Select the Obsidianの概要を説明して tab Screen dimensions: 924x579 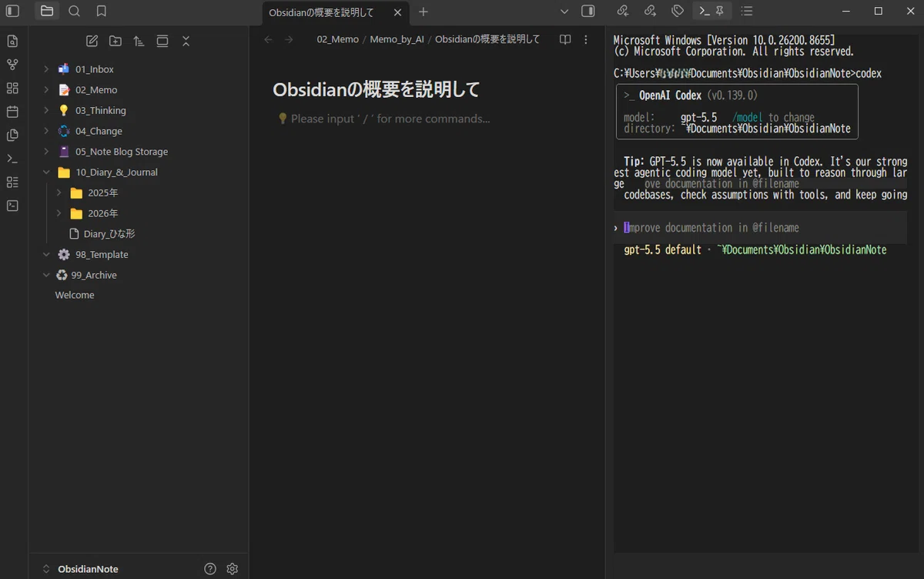tap(322, 12)
